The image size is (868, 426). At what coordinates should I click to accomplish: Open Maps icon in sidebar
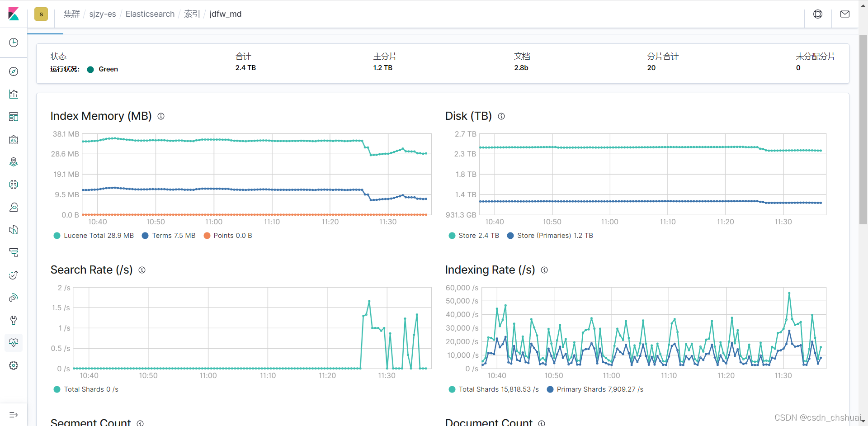click(x=14, y=162)
